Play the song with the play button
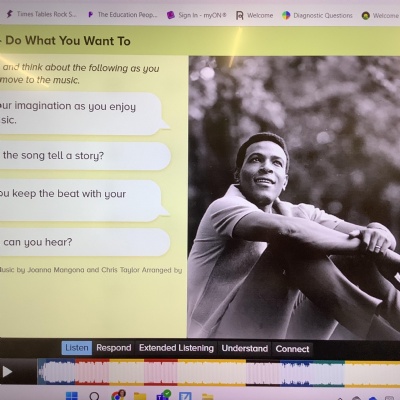400x400 pixels. tap(7, 372)
